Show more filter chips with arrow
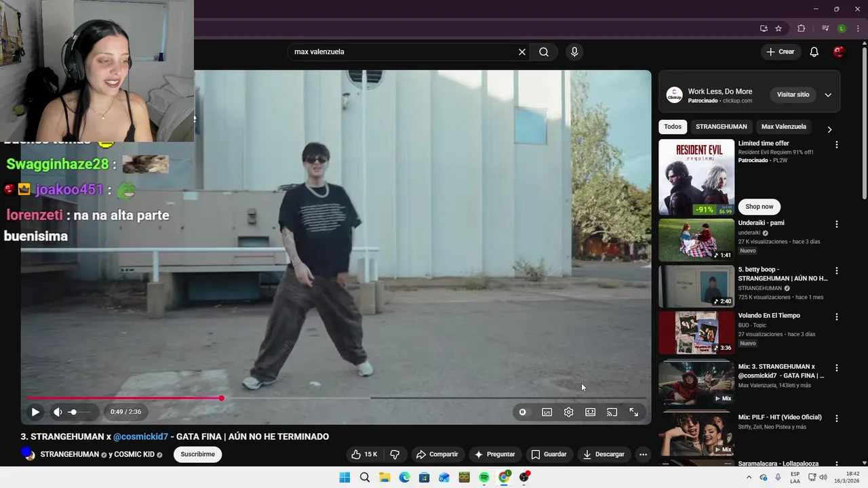The image size is (868, 488). [x=829, y=129]
